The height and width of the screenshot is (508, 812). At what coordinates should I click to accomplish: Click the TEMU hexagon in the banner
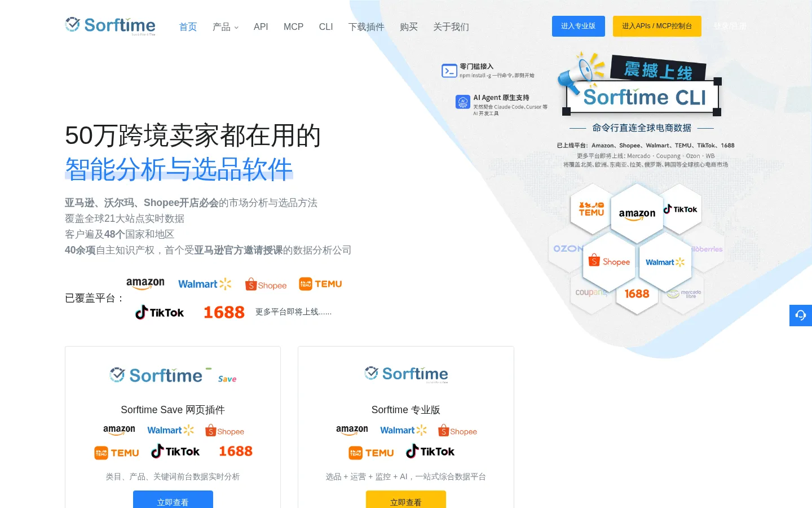[591, 209]
